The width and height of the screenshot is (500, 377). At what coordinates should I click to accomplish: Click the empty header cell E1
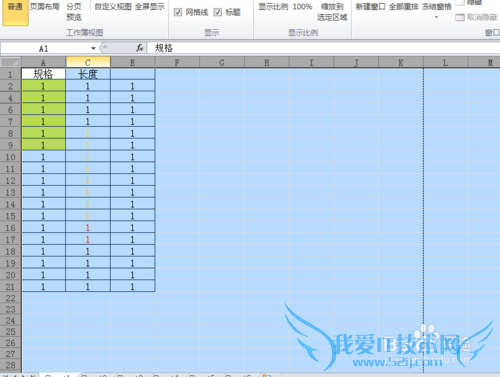(x=133, y=74)
